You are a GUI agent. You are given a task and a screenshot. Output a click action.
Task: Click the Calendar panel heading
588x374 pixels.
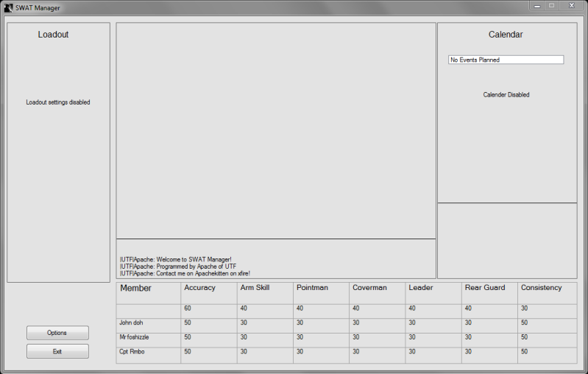506,35
